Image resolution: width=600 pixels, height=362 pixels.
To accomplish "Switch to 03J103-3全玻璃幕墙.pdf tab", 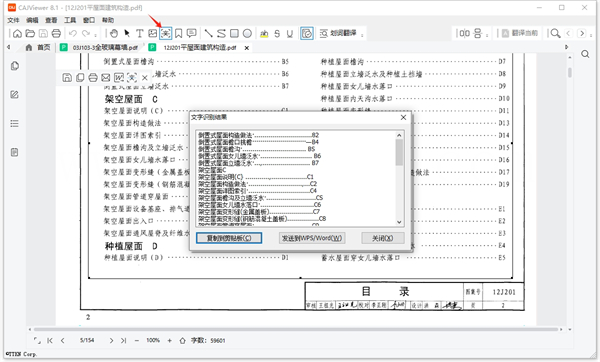I will coord(100,47).
